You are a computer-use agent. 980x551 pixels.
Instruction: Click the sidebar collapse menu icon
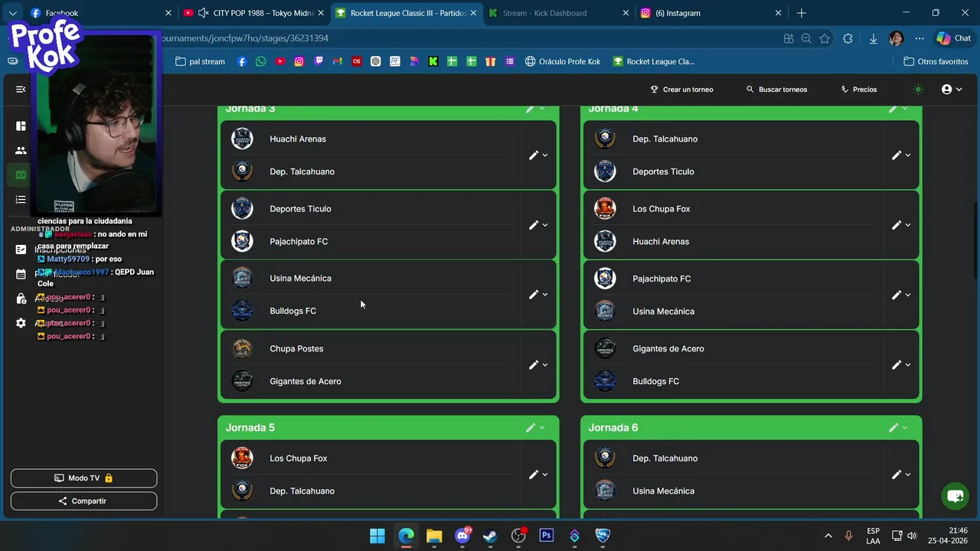pos(21,90)
